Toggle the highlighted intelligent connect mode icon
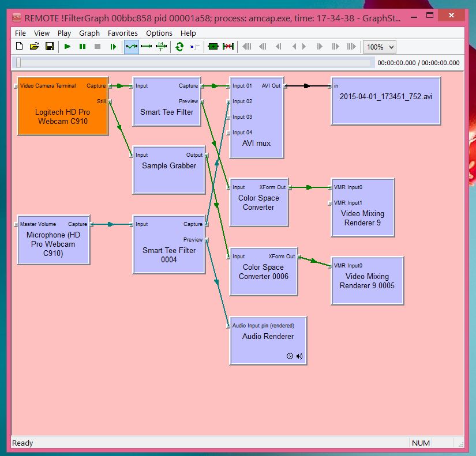 click(x=132, y=47)
